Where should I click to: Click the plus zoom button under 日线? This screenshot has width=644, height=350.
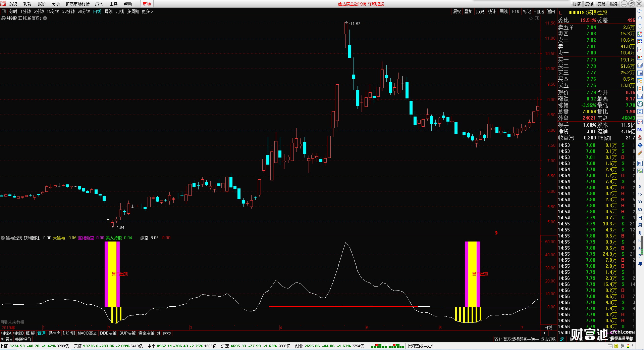[x=544, y=333]
